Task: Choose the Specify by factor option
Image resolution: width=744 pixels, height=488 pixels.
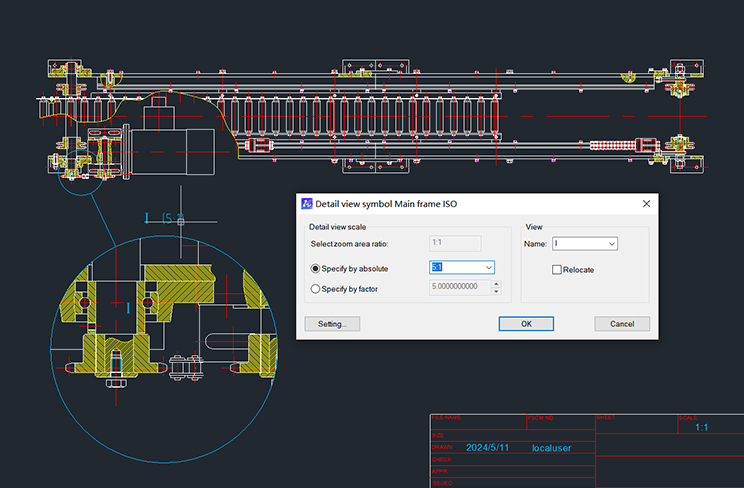Action: 316,289
